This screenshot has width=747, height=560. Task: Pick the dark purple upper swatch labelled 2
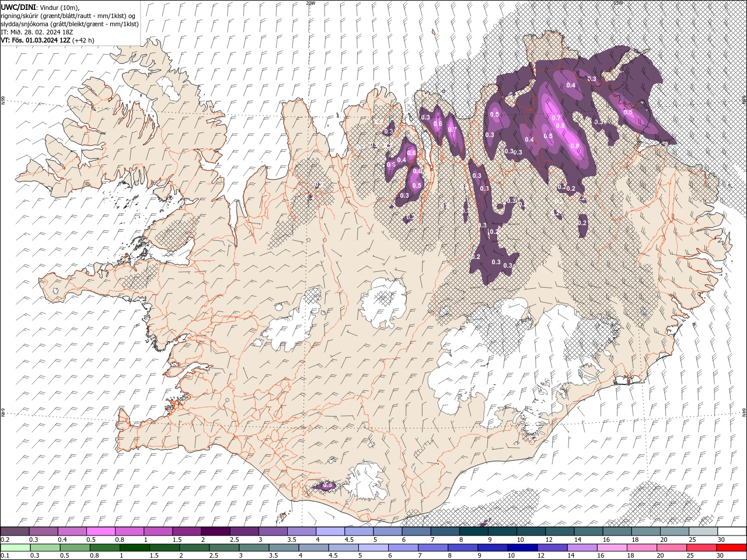click(215, 531)
